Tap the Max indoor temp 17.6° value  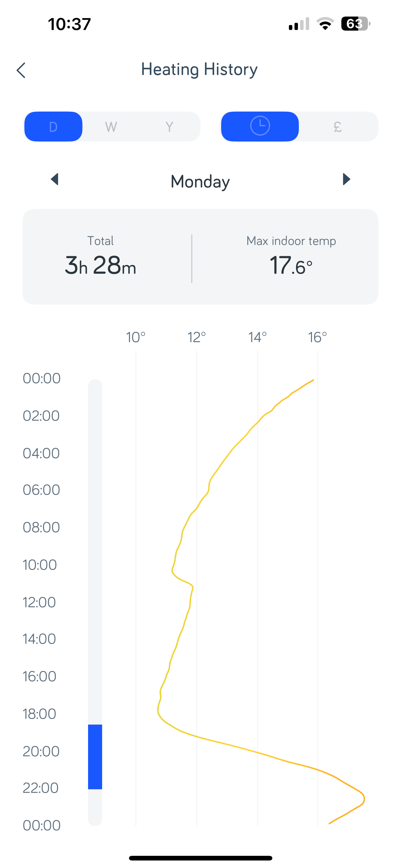pos(291,257)
